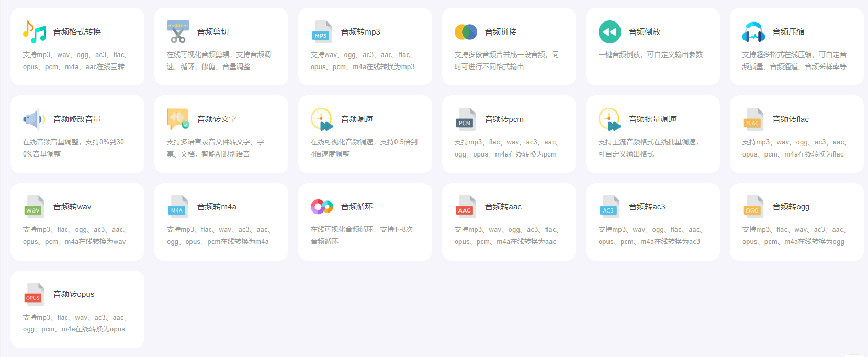
Task: Select the 音频调速 title
Action: [x=357, y=119]
